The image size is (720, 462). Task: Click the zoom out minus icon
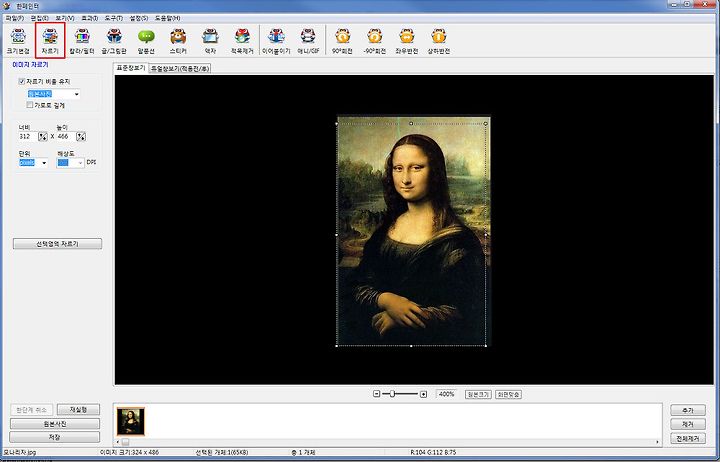coord(377,394)
